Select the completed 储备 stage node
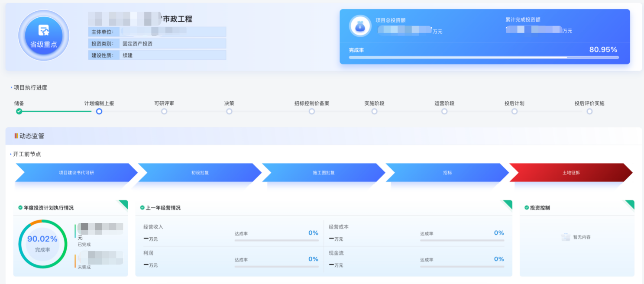The image size is (644, 284). (19, 111)
